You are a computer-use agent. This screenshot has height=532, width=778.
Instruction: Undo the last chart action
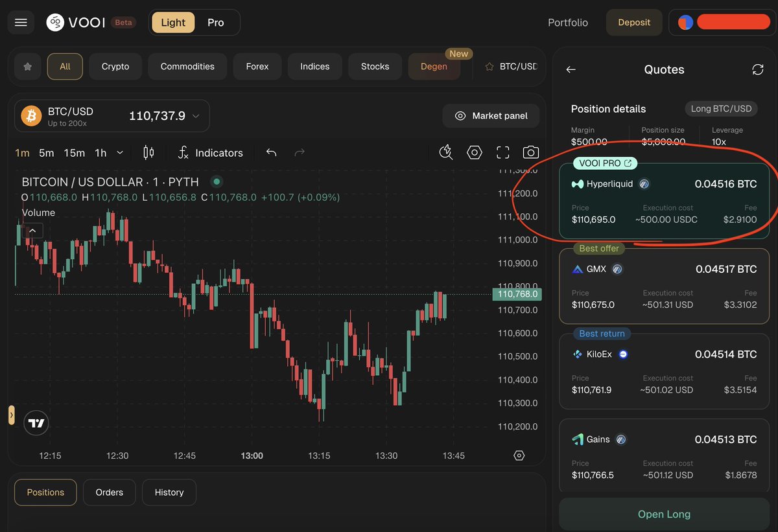tap(271, 152)
